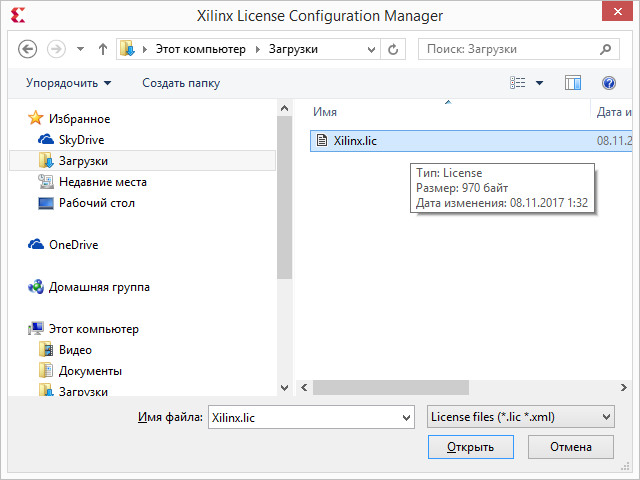The image size is (640, 480).
Task: Select Избранное in the navigation tree
Action: pyautogui.click(x=79, y=119)
